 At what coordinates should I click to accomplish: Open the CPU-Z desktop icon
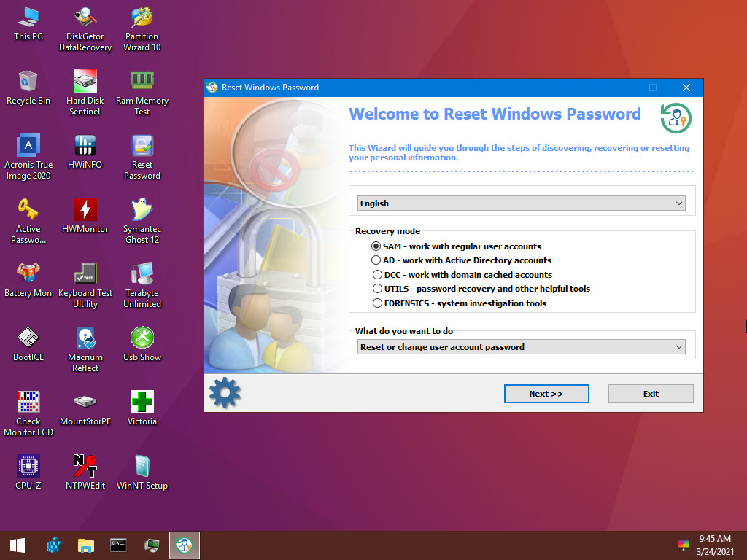pyautogui.click(x=28, y=472)
